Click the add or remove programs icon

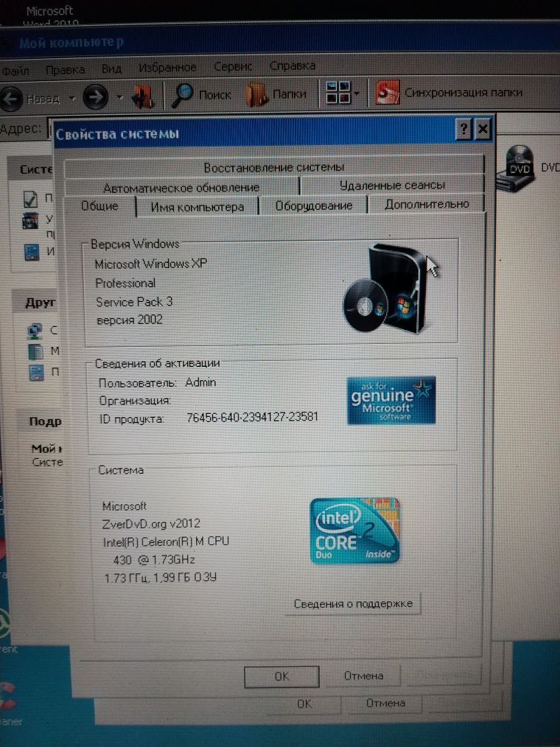click(x=30, y=221)
